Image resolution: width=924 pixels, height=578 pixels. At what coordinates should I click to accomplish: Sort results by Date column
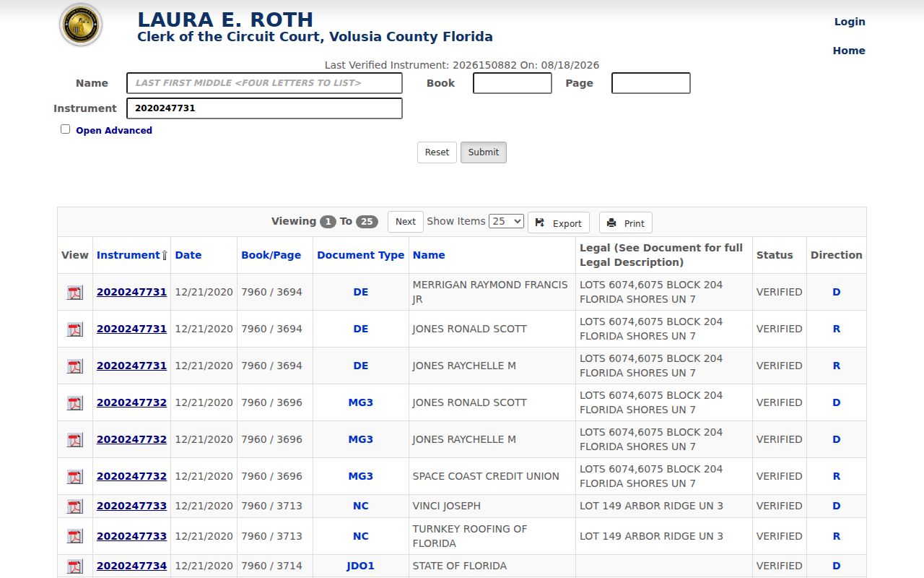pyautogui.click(x=188, y=255)
